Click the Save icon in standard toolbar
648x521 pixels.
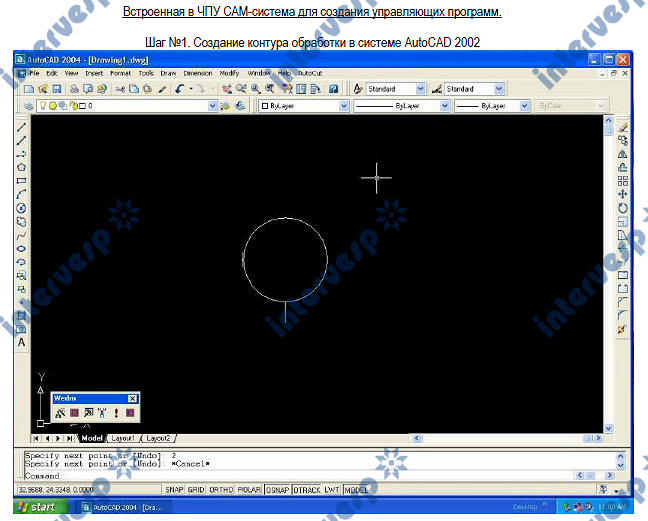pyautogui.click(x=57, y=89)
